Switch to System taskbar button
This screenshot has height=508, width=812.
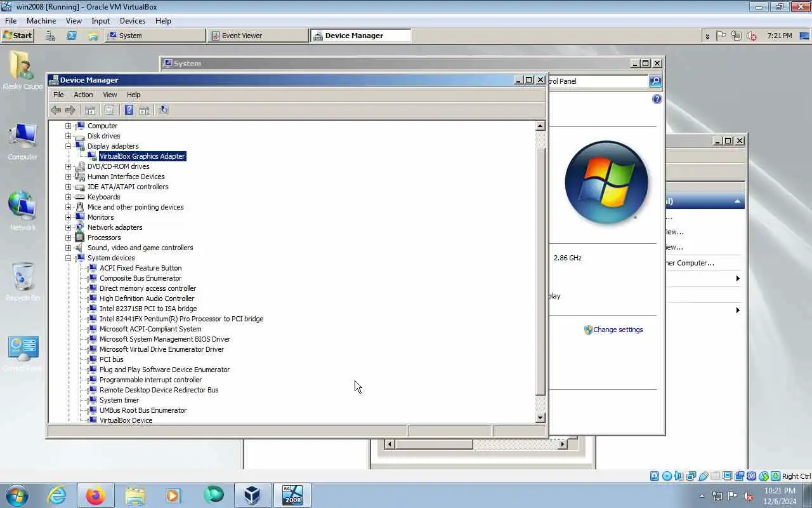pos(155,36)
